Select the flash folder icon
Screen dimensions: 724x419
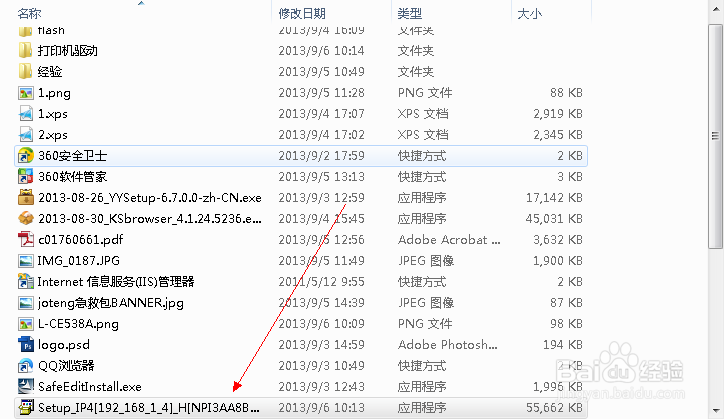pyautogui.click(x=25, y=31)
